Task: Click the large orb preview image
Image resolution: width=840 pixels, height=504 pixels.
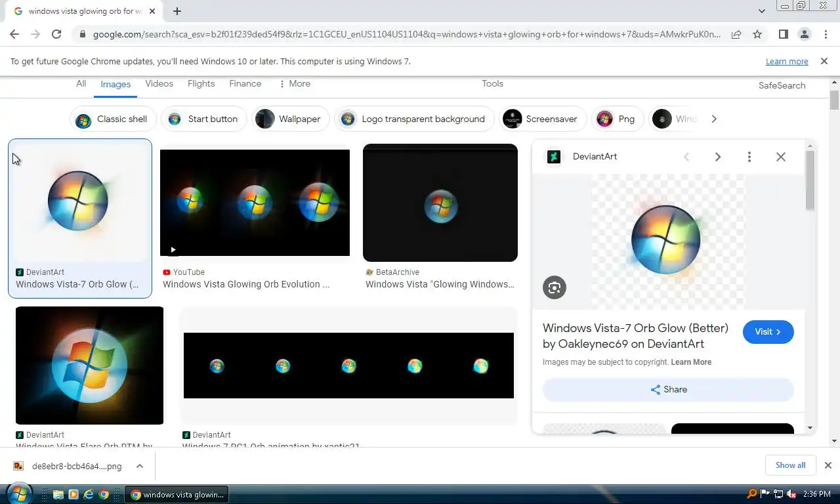Action: pos(668,242)
